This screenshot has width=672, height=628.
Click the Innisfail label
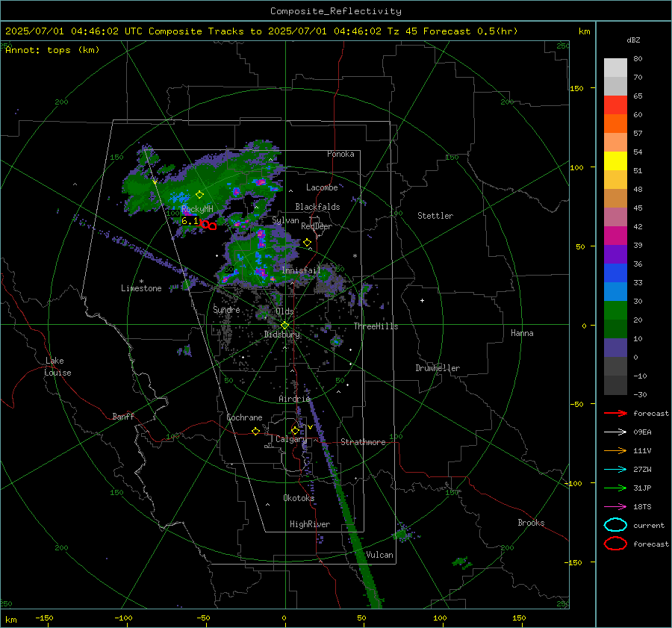point(301,270)
